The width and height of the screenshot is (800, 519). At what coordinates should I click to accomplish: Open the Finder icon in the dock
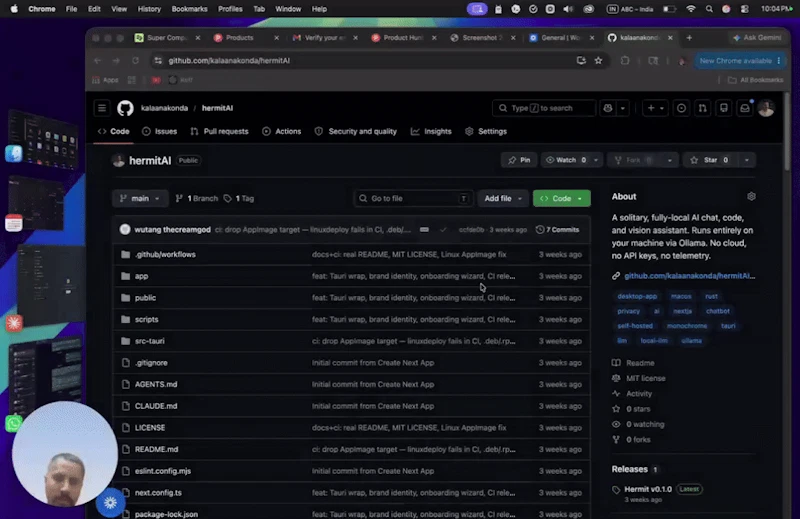point(14,153)
